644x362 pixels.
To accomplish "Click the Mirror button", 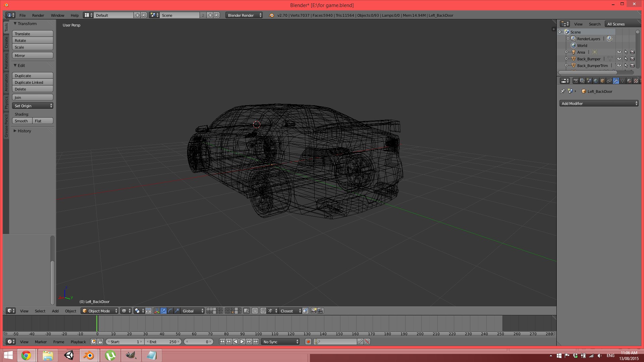I will pyautogui.click(x=33, y=56).
